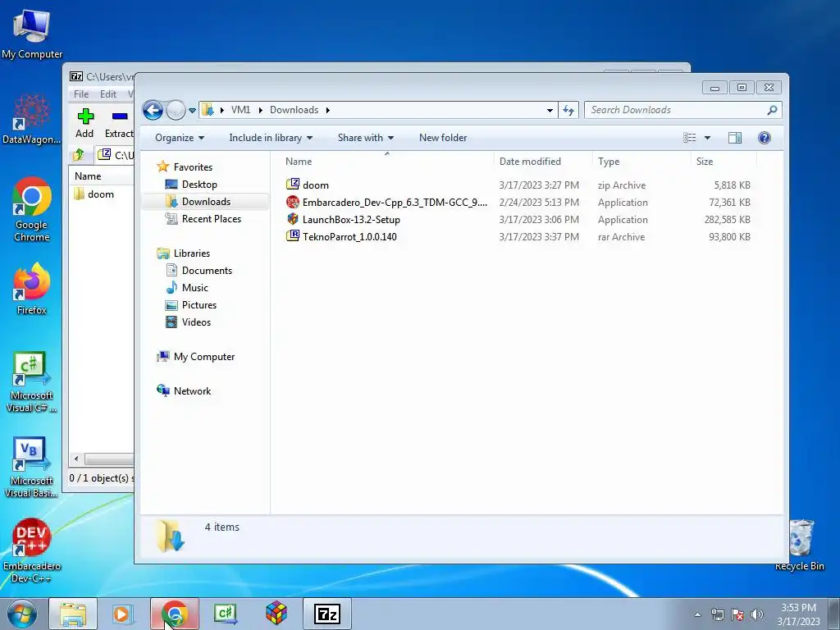The width and height of the screenshot is (840, 630).
Task: Open the Edit menu in 7-Zip window
Action: coord(107,94)
